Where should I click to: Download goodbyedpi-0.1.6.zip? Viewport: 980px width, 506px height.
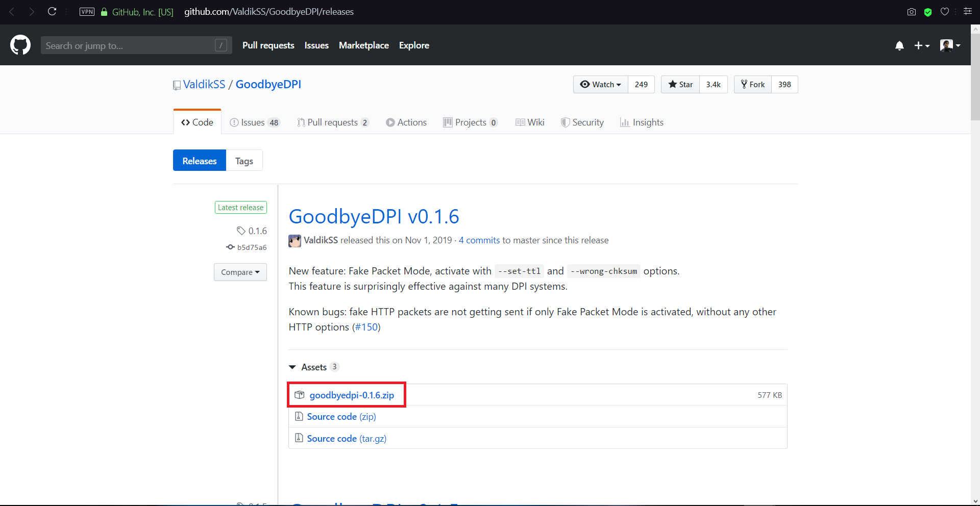coord(352,395)
